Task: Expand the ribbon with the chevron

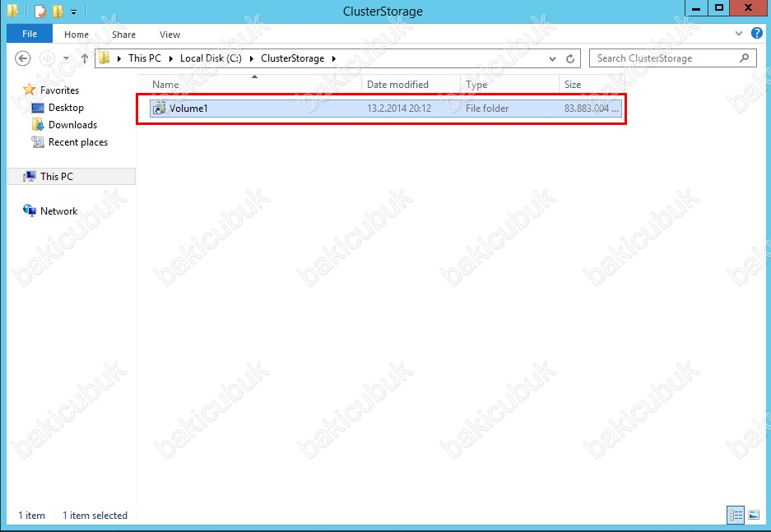Action: click(x=738, y=34)
